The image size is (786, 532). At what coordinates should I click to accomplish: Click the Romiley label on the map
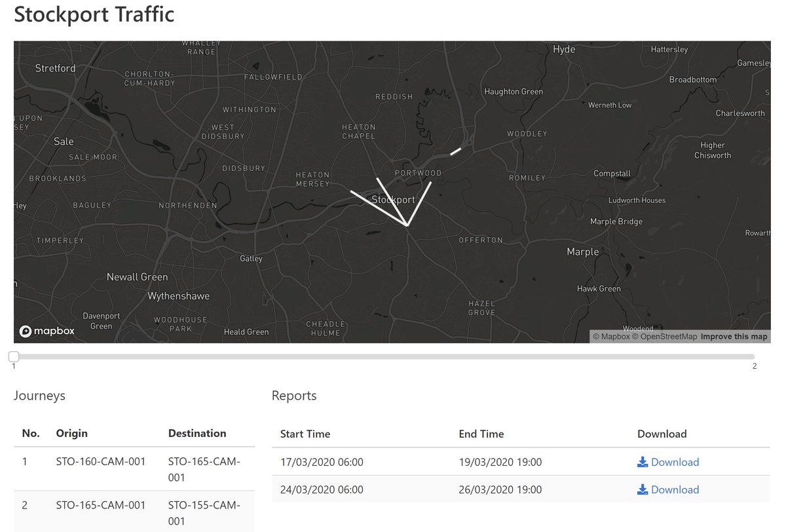[x=527, y=178]
